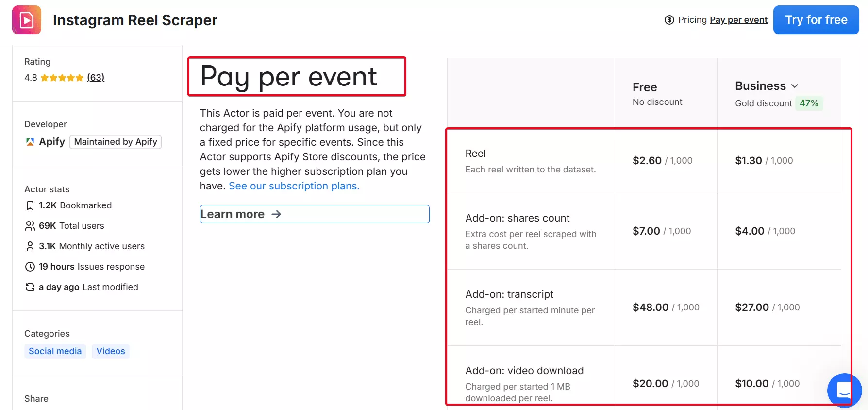The width and height of the screenshot is (868, 410).
Task: Click the Apify developer logo icon
Action: click(30, 142)
